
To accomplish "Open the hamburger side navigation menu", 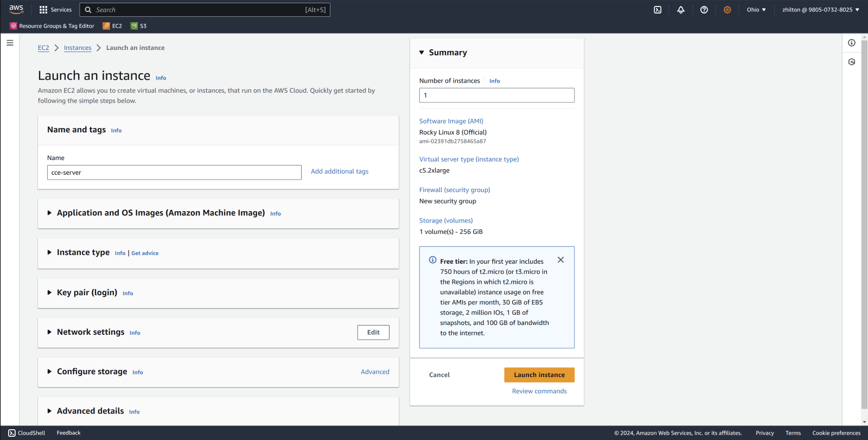I will point(10,42).
